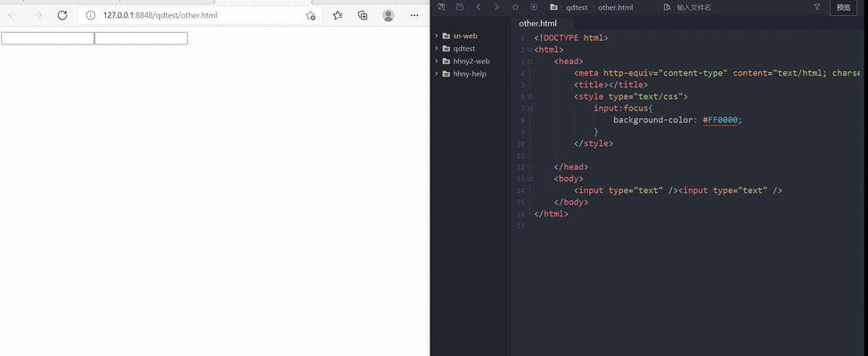Click the closing style tag line

click(594, 143)
